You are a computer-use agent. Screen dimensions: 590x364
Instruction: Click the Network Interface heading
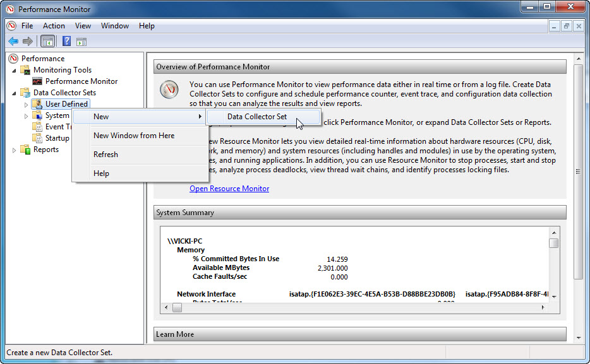coord(206,294)
